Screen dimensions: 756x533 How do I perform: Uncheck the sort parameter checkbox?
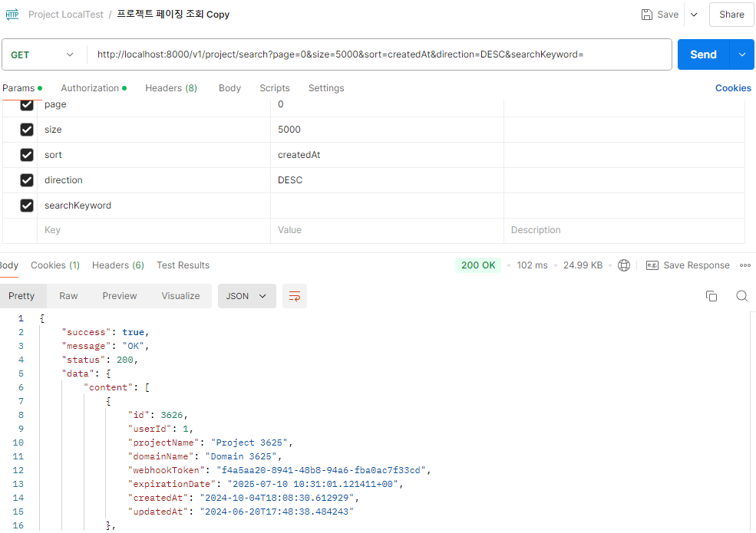(x=27, y=155)
